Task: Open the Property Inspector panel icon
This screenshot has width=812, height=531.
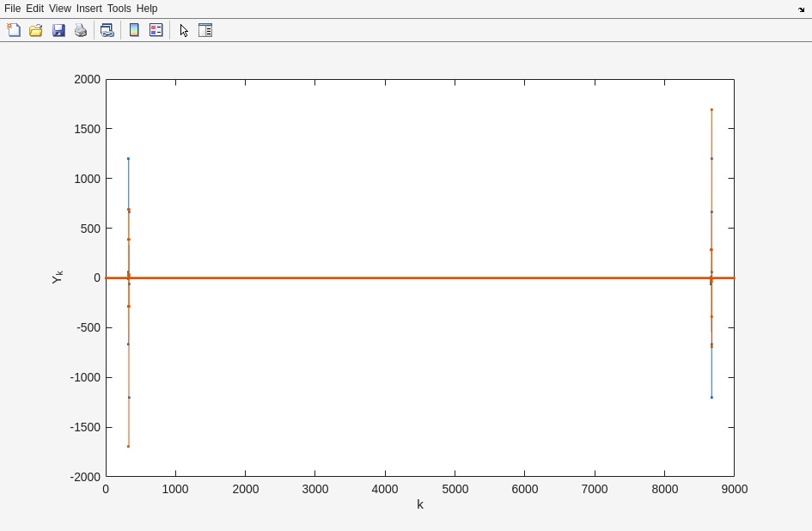Action: click(x=205, y=30)
